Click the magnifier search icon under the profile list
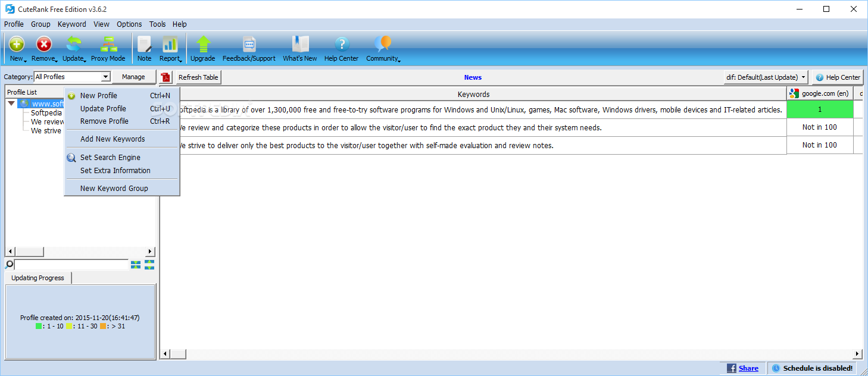Screen dimensions: 868x376 [10, 265]
